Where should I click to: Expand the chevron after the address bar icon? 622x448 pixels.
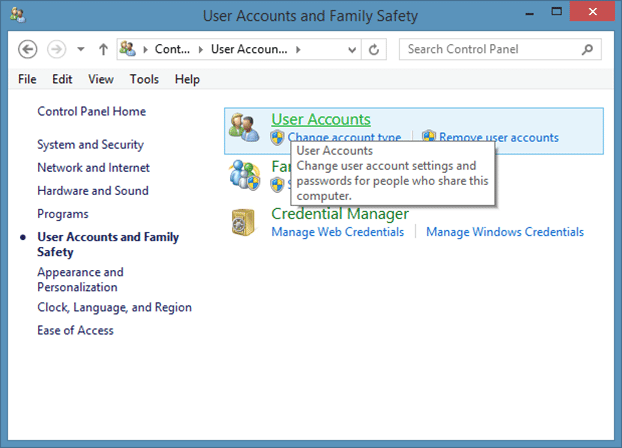coord(146,50)
